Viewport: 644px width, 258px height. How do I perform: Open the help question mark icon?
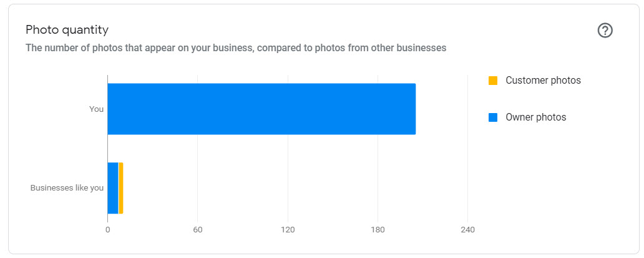click(x=605, y=31)
